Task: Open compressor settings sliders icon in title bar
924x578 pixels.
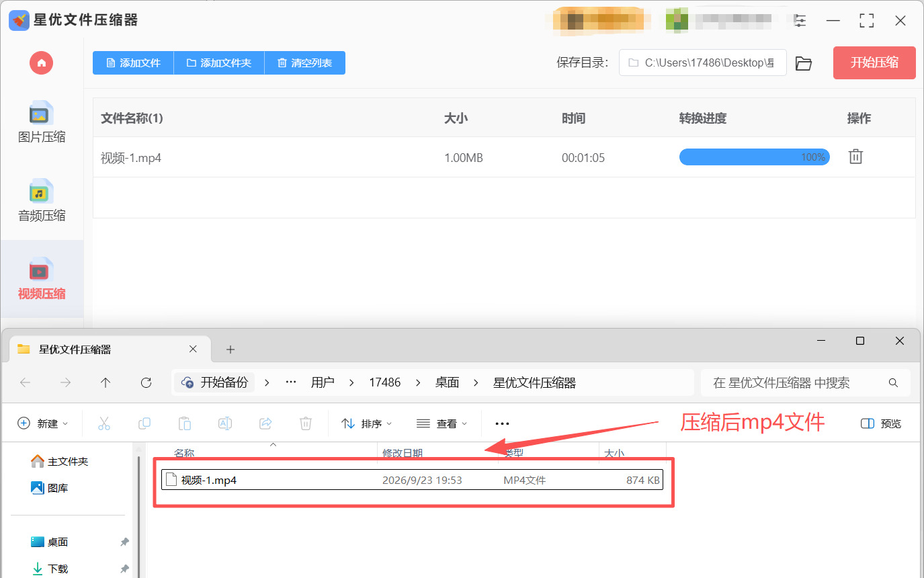Action: coord(800,20)
